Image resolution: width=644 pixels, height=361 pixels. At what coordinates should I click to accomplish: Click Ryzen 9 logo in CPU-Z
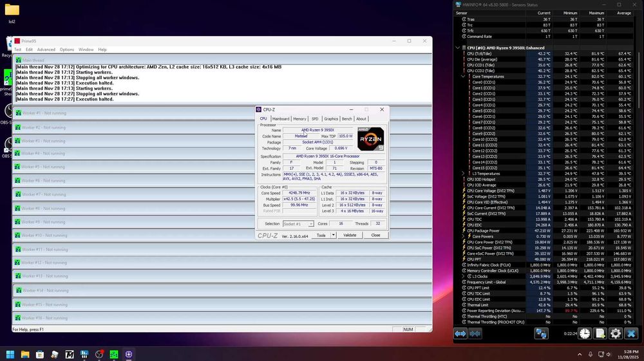tap(370, 139)
